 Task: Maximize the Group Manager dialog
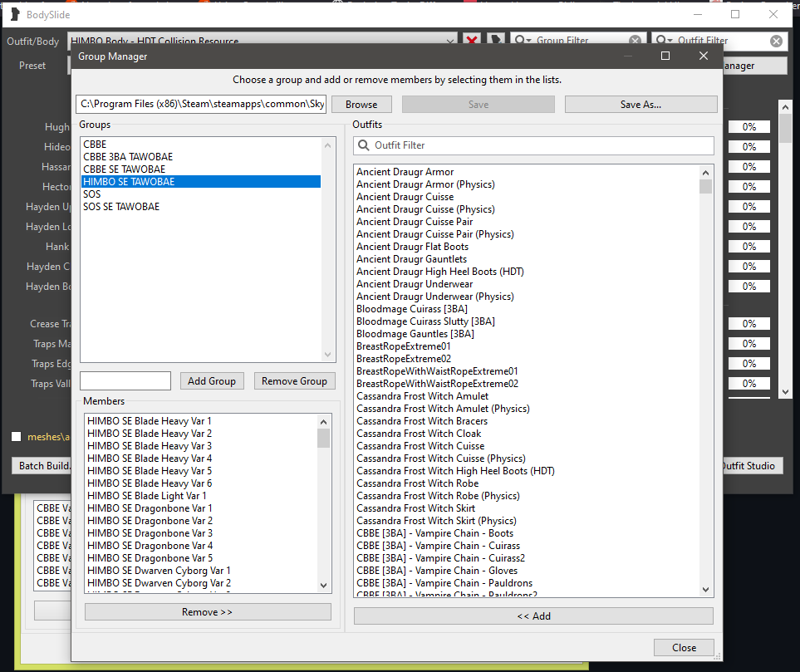pos(665,56)
